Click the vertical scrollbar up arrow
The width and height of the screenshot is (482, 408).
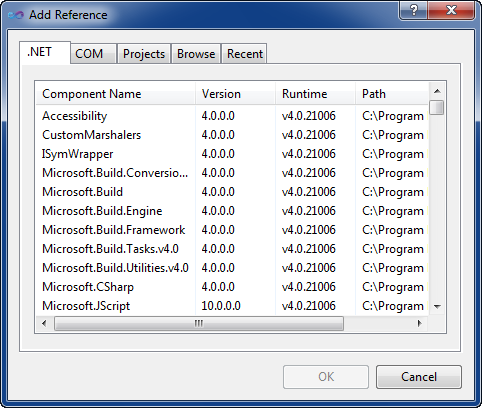point(437,91)
